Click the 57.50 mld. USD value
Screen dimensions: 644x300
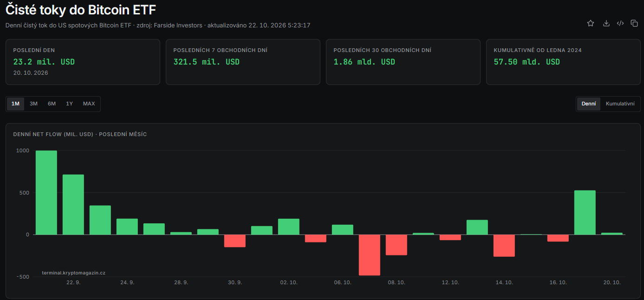click(x=527, y=62)
